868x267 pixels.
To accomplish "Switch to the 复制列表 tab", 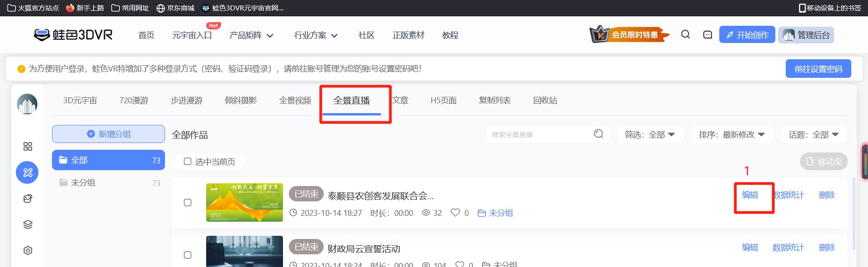I will pos(495,100).
